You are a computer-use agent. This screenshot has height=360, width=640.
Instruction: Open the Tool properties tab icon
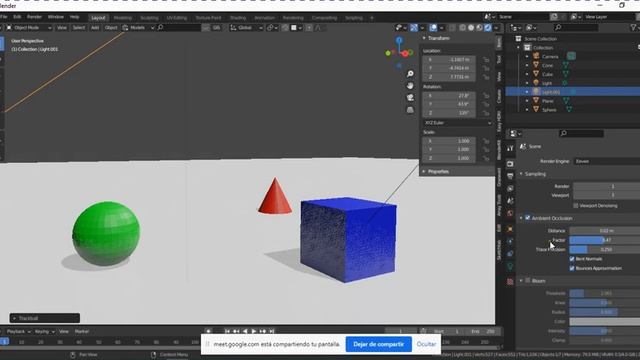[510, 149]
